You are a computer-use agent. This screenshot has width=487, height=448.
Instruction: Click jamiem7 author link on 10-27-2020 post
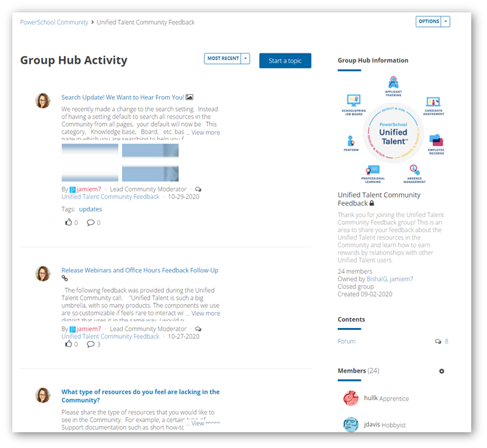pos(89,329)
